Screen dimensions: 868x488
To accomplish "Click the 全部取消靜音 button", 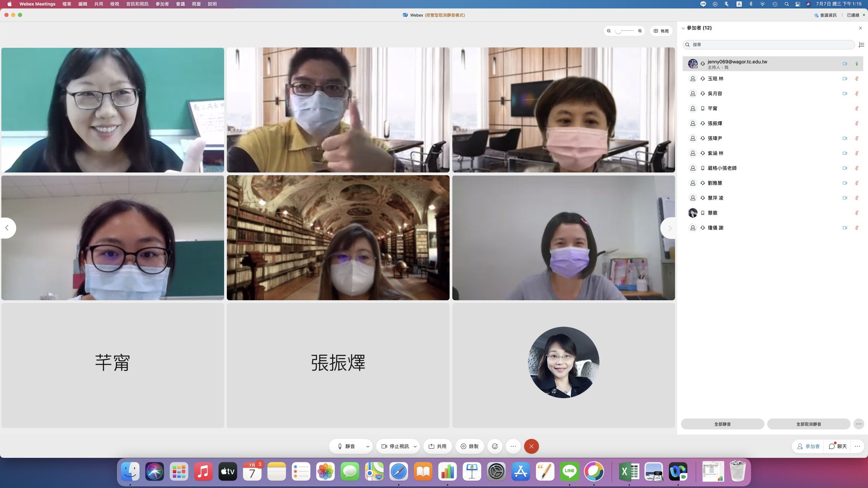I will coord(808,424).
